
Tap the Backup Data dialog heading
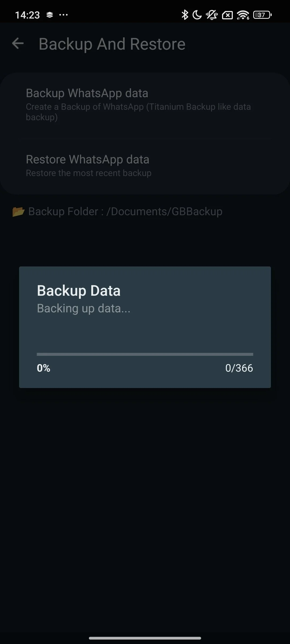(x=79, y=291)
